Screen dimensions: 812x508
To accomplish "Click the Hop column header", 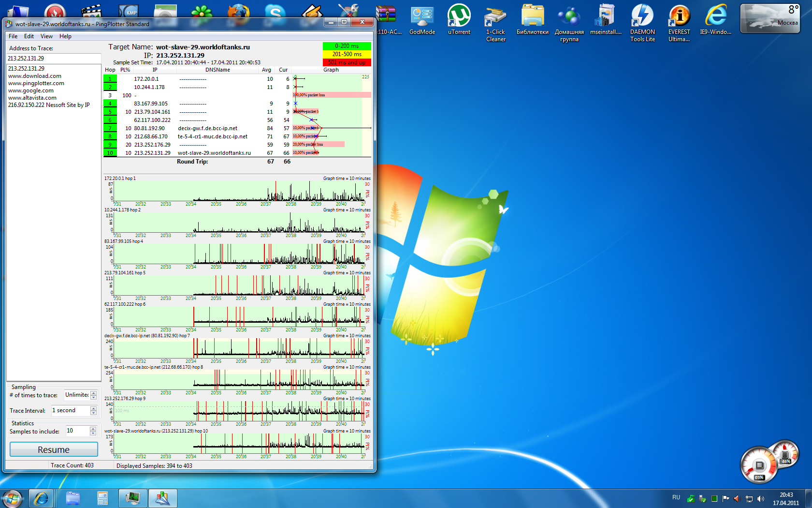I will pyautogui.click(x=110, y=70).
